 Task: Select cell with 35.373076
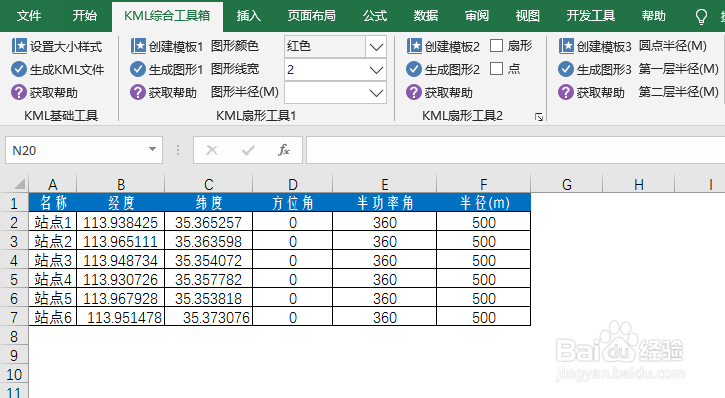[209, 317]
